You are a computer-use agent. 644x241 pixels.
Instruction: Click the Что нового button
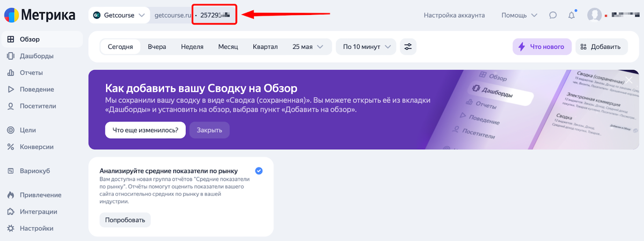pyautogui.click(x=542, y=47)
